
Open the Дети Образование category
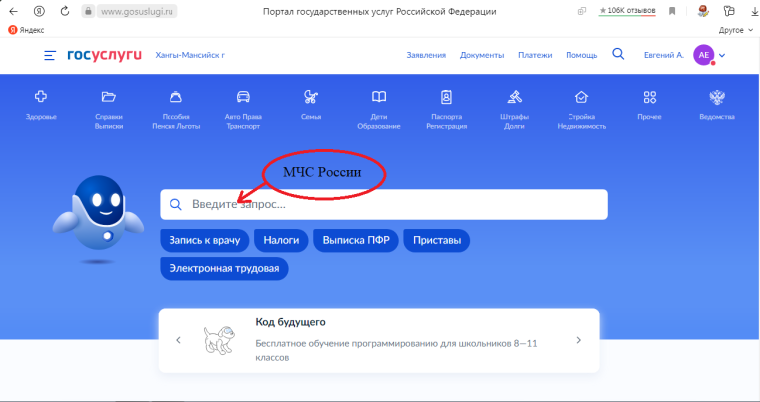click(379, 109)
